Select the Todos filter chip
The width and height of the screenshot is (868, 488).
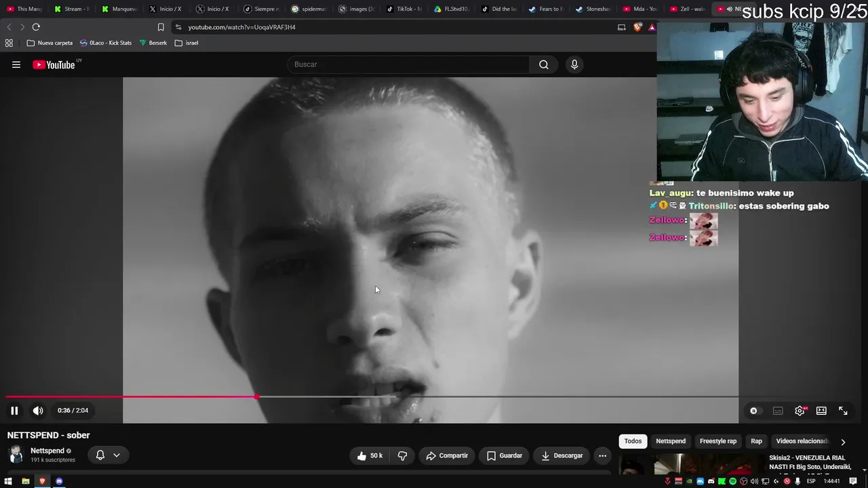click(633, 441)
